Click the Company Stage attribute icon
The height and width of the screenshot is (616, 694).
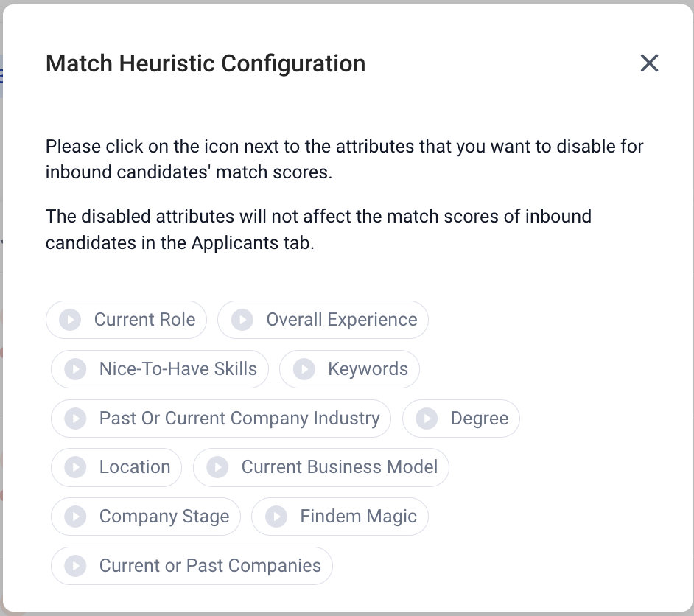pos(75,516)
